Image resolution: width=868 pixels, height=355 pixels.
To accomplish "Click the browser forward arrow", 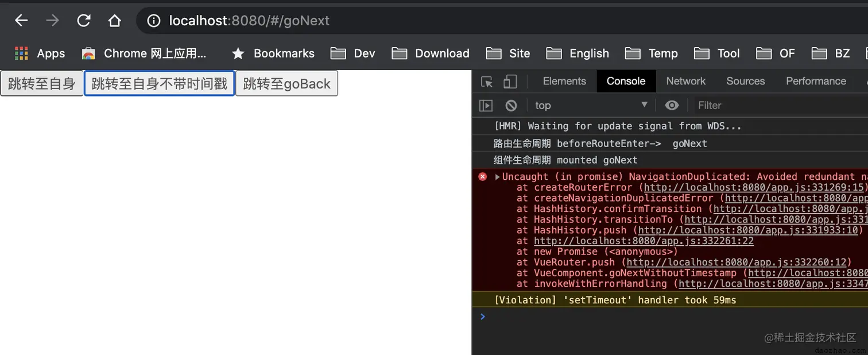I will (x=52, y=21).
